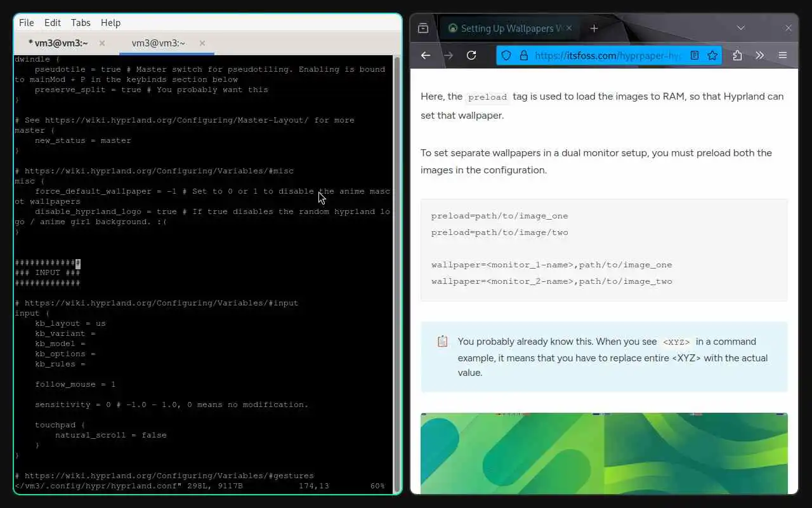Click the Master-Layout wiki URL in terminal
The width and height of the screenshot is (812, 508).
click(x=177, y=120)
